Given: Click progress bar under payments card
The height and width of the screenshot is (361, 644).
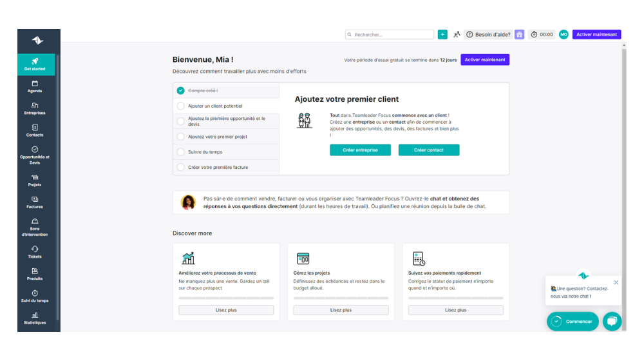Looking at the screenshot, I should tap(456, 298).
